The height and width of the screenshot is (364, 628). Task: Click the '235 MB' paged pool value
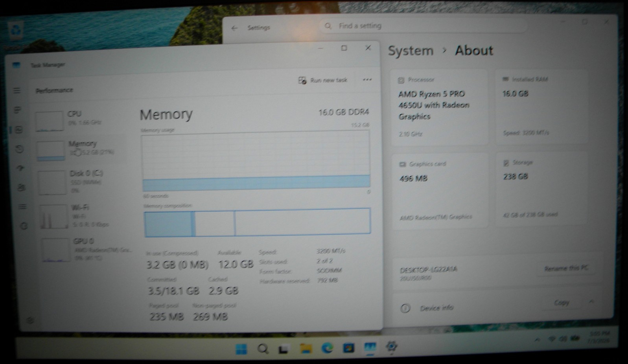pos(166,316)
